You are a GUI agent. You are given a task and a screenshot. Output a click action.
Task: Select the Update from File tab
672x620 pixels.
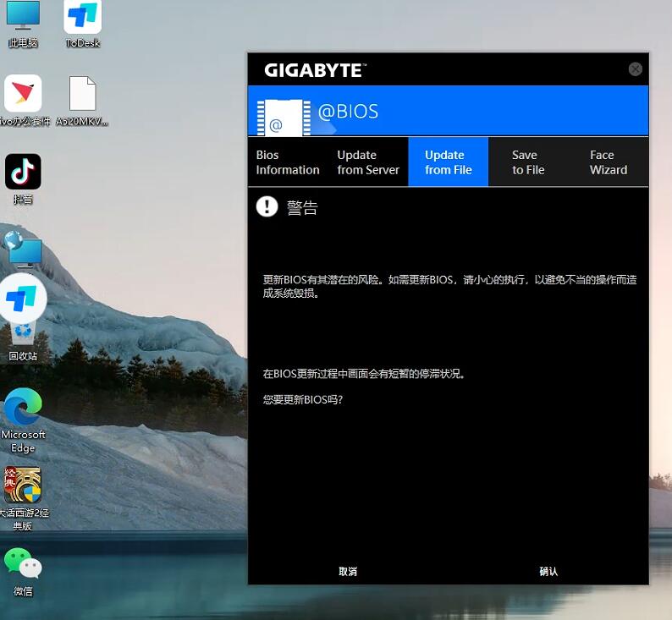click(x=448, y=162)
